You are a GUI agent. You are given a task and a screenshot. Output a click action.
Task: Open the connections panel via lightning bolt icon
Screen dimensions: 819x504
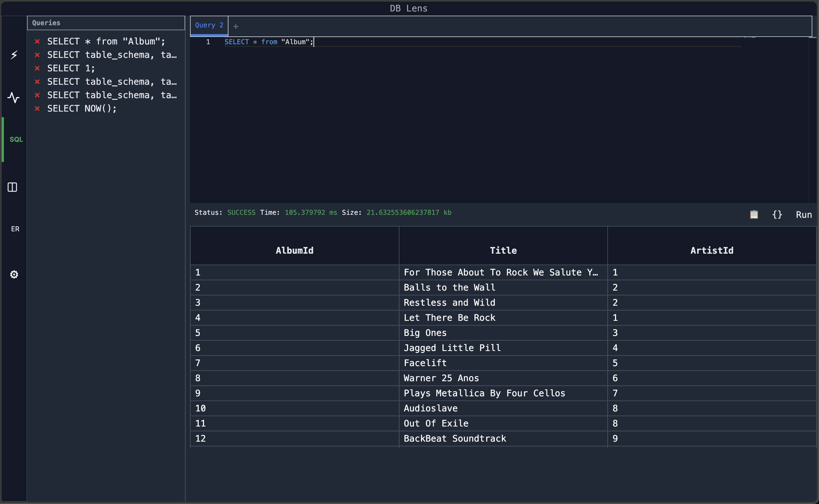point(14,55)
